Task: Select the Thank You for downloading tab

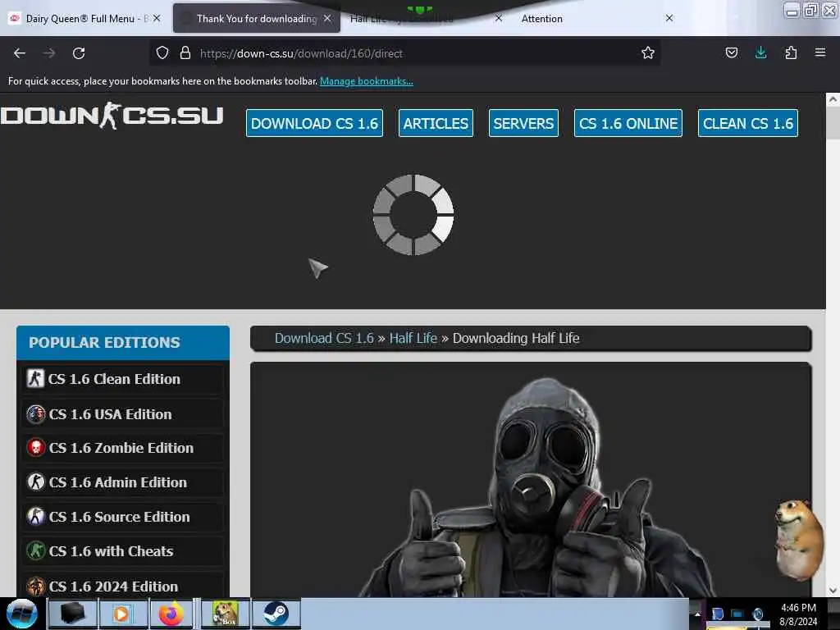Action: point(257,18)
